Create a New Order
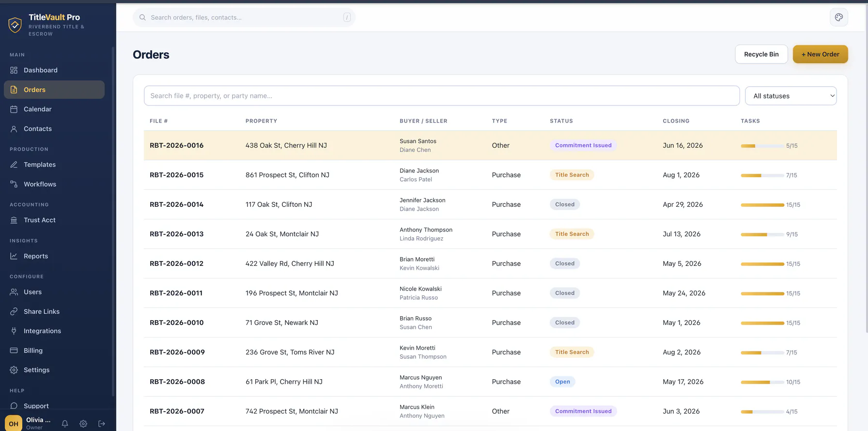This screenshot has height=431, width=868. pyautogui.click(x=820, y=54)
